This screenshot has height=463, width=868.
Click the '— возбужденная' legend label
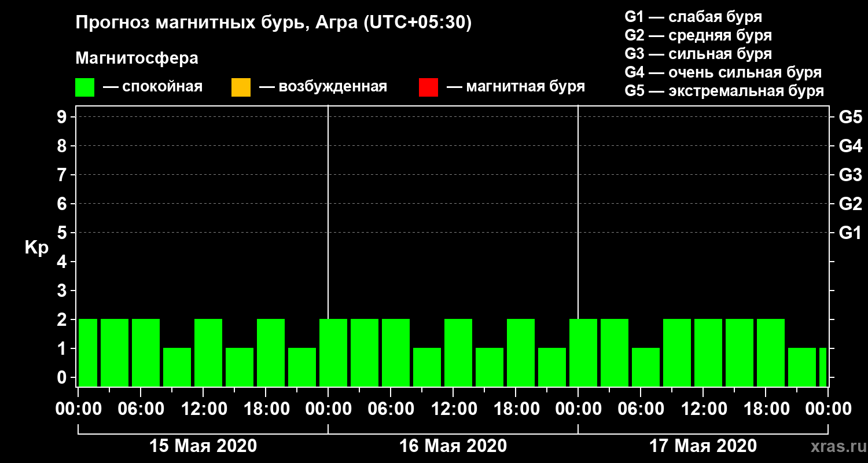[x=323, y=87]
